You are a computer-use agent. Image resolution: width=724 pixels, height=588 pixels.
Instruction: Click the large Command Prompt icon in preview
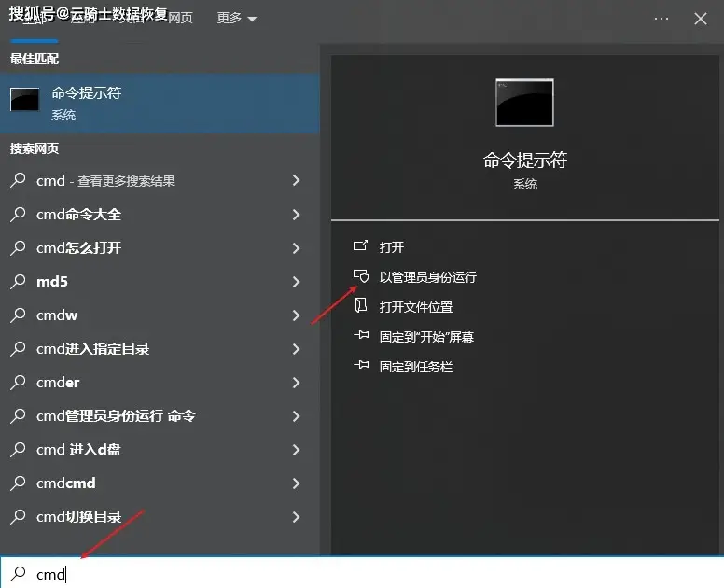(524, 103)
